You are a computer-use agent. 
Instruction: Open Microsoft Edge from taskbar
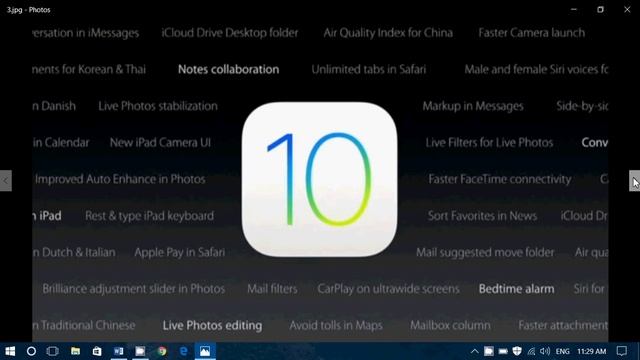pyautogui.click(x=184, y=351)
